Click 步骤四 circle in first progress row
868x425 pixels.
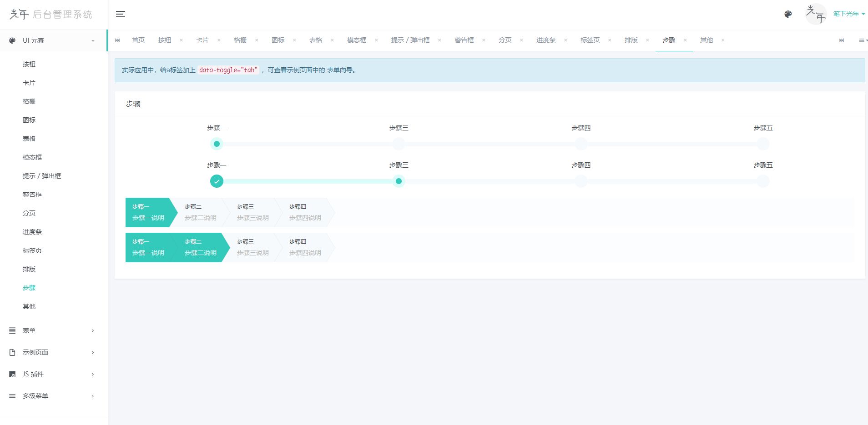(581, 144)
